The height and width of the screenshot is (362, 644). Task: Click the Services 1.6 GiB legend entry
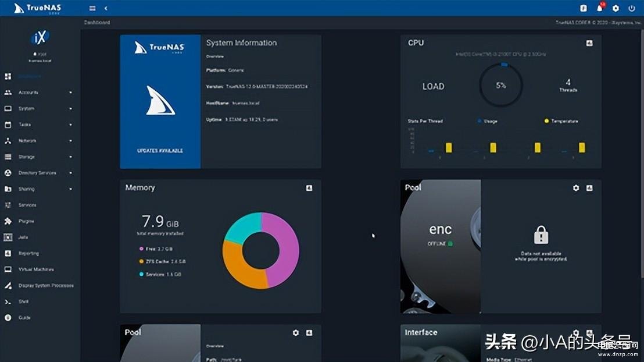pyautogui.click(x=160, y=274)
